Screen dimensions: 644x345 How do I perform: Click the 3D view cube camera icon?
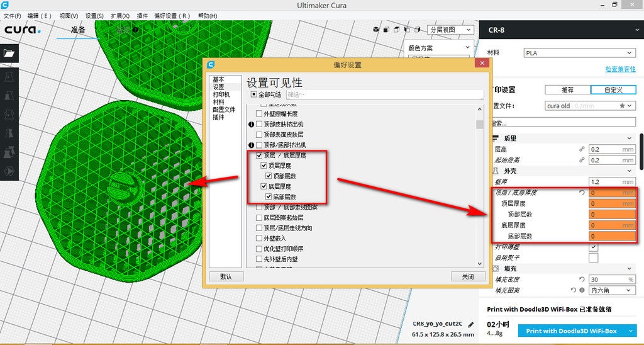[376, 30]
